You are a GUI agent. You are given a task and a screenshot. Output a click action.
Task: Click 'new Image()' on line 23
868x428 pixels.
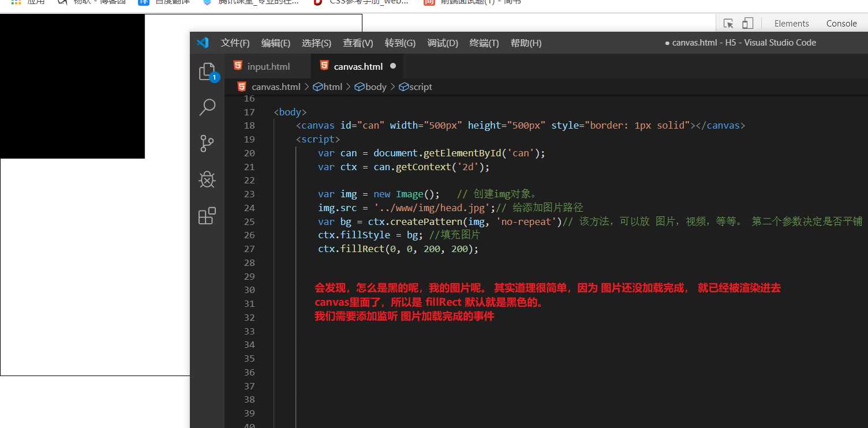(406, 194)
